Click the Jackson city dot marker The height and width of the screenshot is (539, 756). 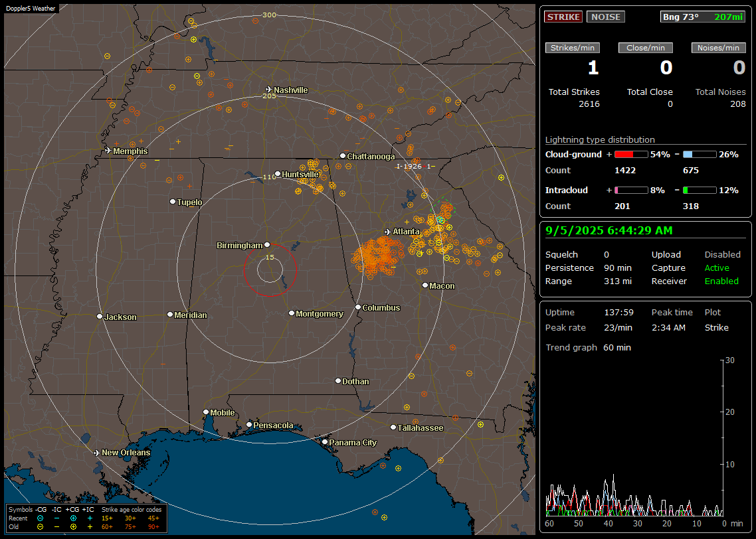[100, 317]
